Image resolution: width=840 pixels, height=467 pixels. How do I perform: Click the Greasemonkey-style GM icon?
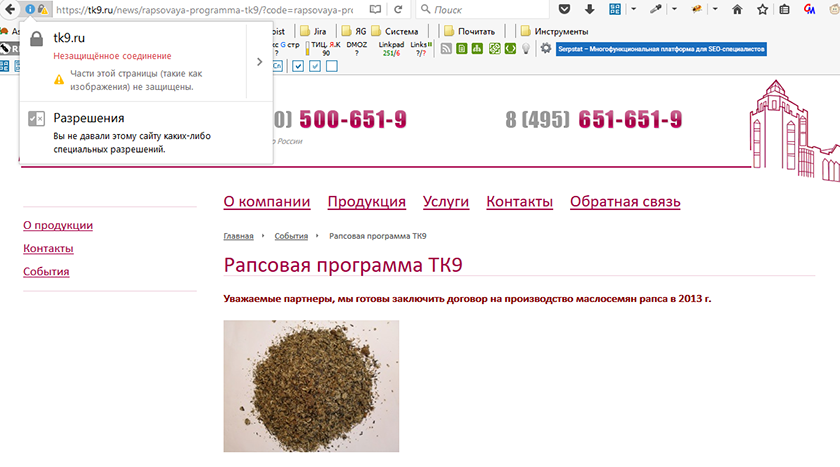(809, 9)
